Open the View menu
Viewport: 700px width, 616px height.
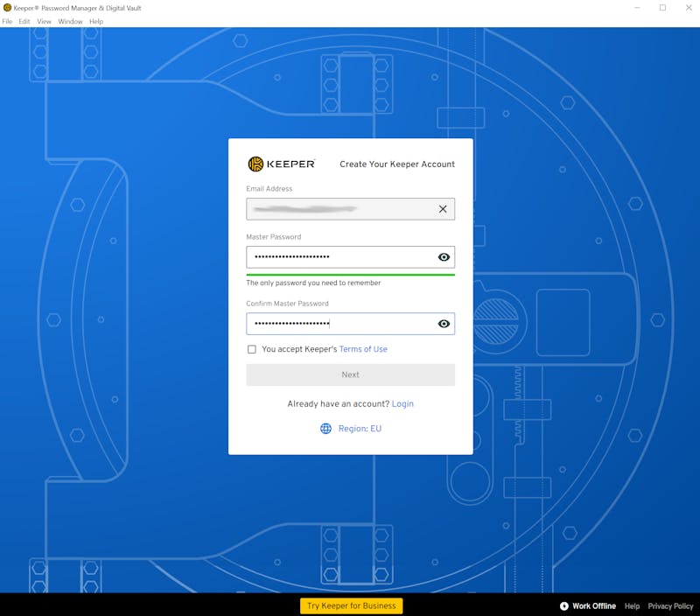coord(44,21)
